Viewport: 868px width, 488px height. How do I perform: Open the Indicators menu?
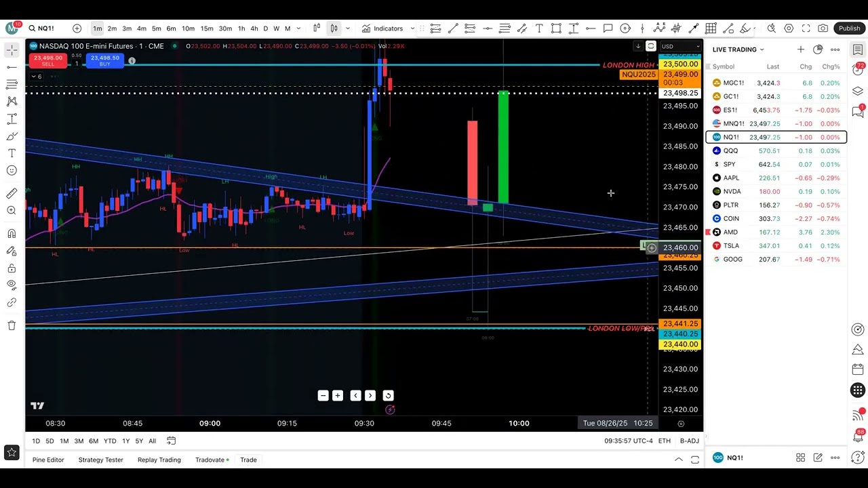[x=382, y=28]
